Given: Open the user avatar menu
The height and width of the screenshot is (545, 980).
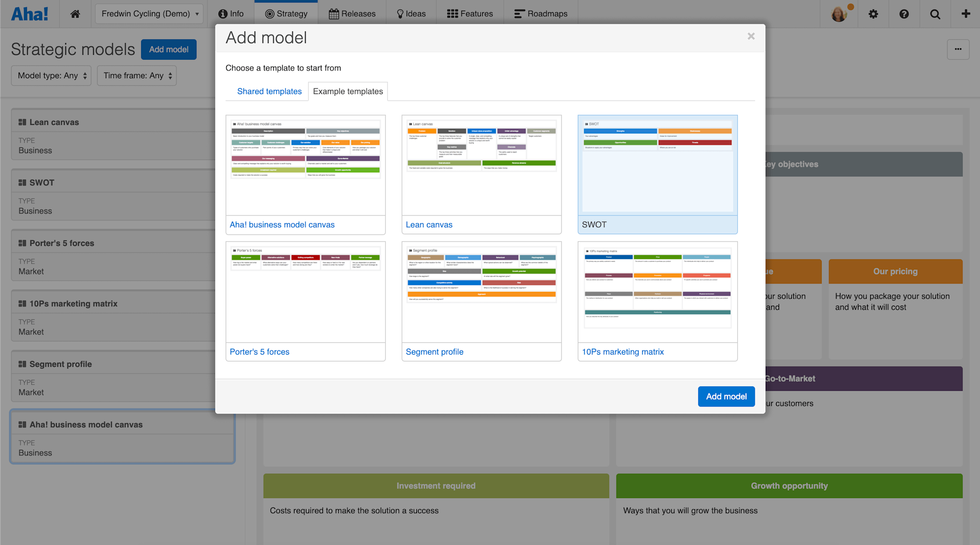Looking at the screenshot, I should (840, 14).
